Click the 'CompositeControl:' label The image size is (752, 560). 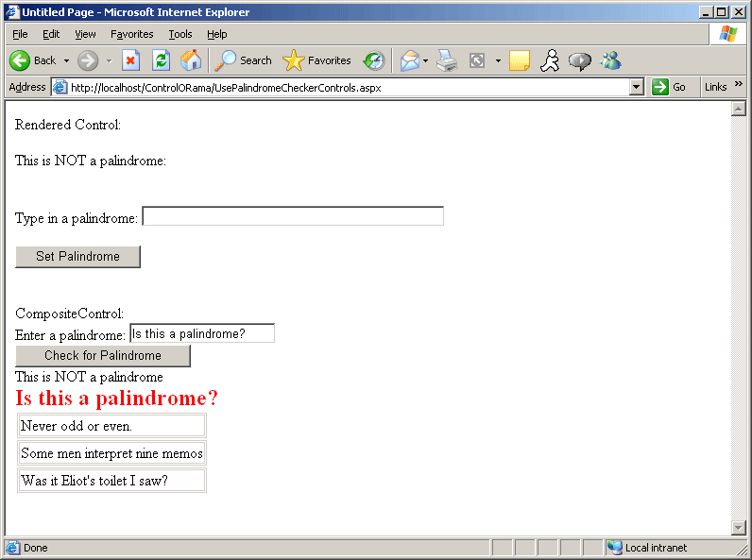coord(70,314)
